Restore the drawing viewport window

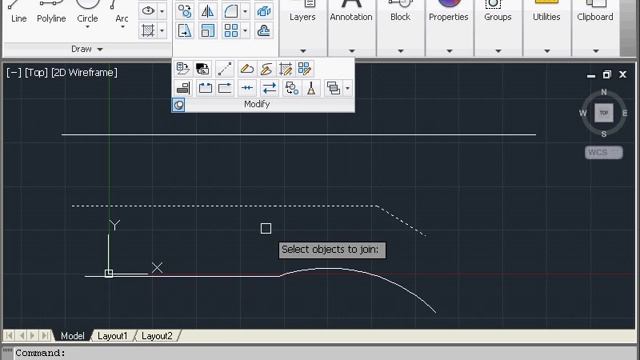[x=607, y=75]
